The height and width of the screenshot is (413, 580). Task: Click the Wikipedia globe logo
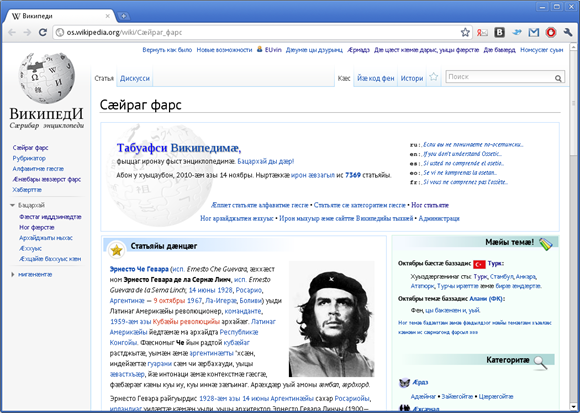pyautogui.click(x=47, y=78)
